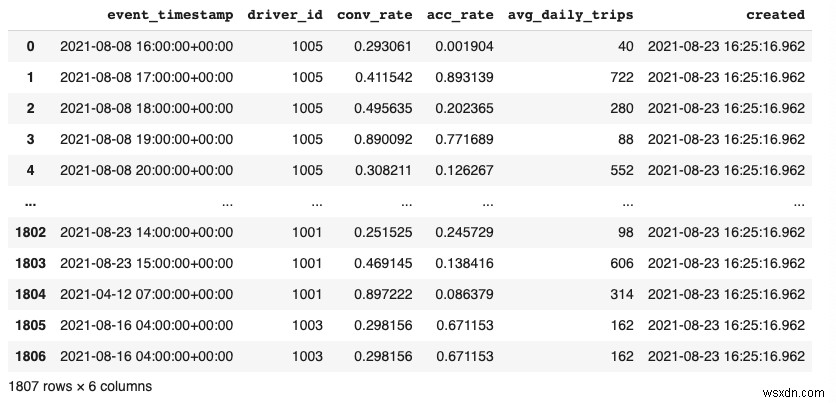The image size is (836, 403).
Task: Click acc_rate 0.671153 in row 1806
Action: 464,356
